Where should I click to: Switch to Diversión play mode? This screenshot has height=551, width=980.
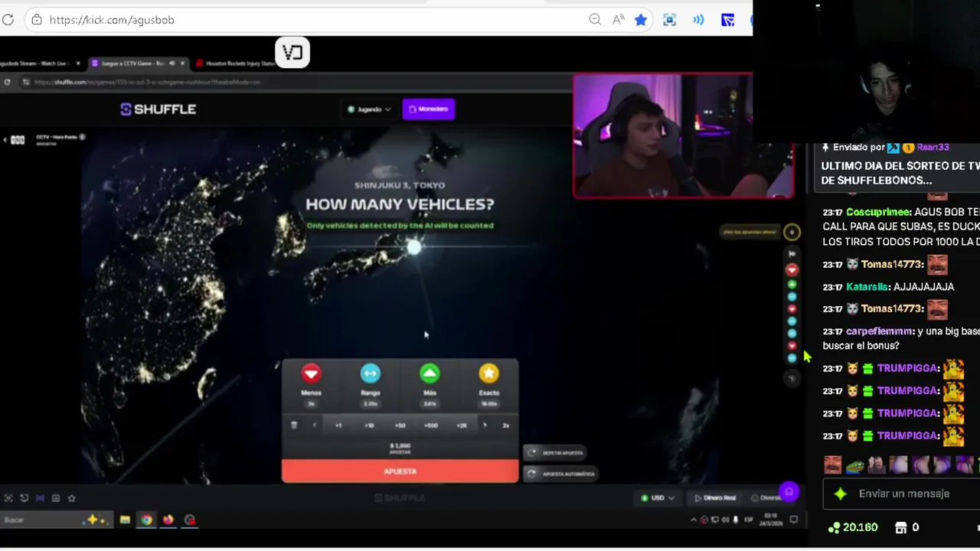tap(765, 498)
